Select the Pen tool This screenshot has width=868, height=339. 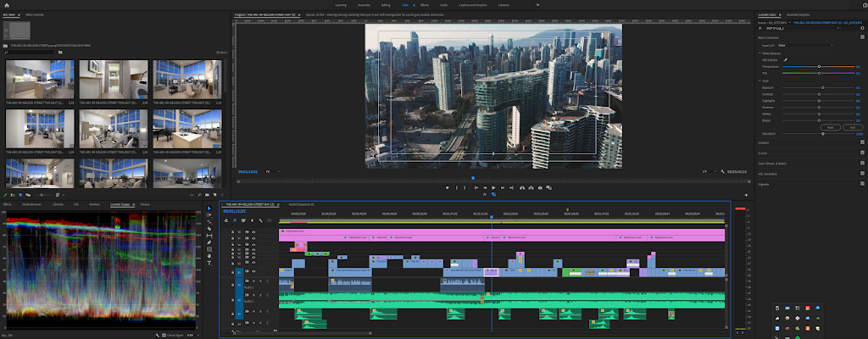click(209, 242)
